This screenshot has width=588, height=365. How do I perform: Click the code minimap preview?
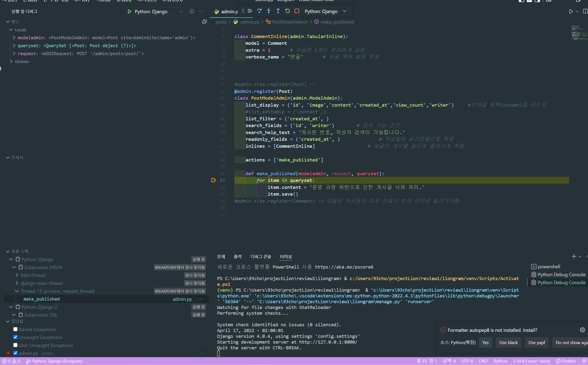coord(579,32)
